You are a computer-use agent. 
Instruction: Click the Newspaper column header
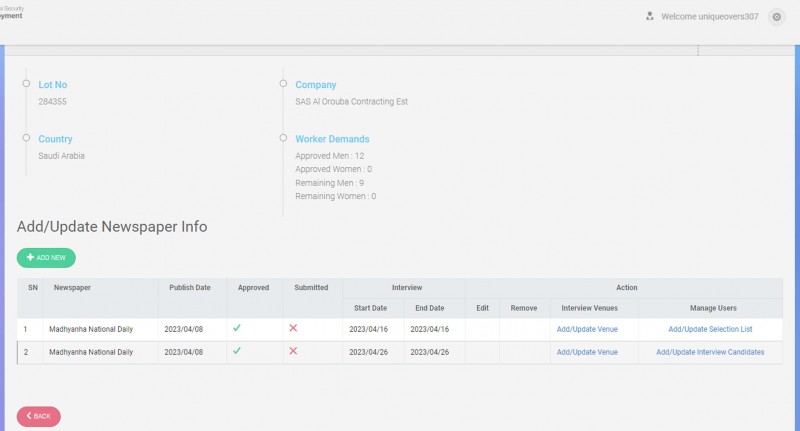[x=73, y=288]
